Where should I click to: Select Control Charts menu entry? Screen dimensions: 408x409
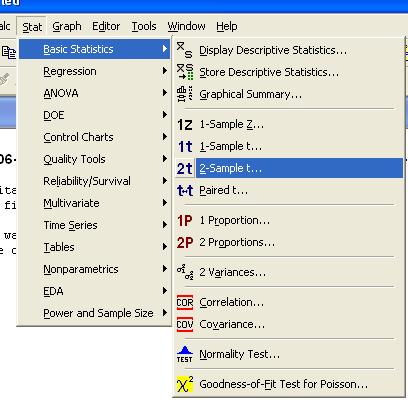click(x=95, y=137)
